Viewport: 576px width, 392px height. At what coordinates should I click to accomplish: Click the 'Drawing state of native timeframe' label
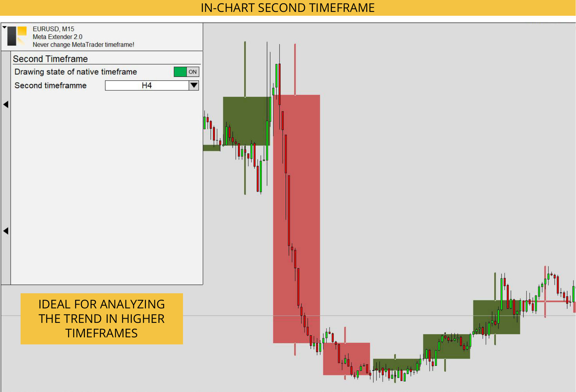(x=76, y=72)
